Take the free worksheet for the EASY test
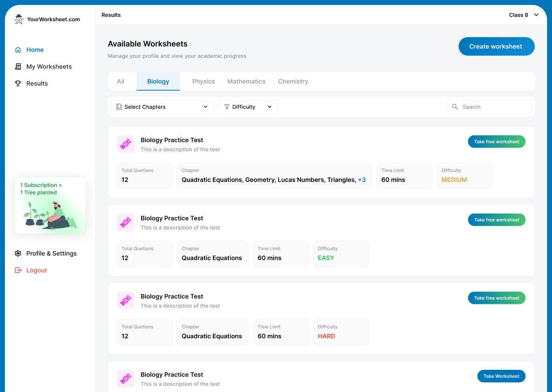 [496, 220]
